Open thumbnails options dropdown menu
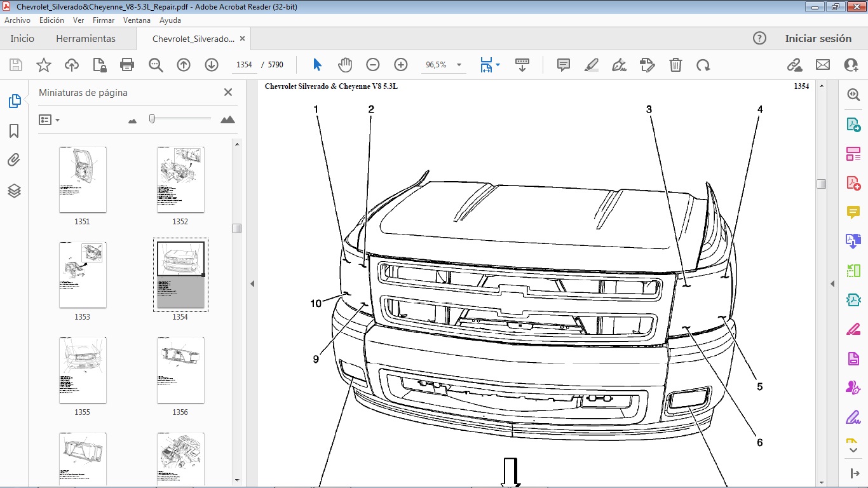868x488 pixels. pyautogui.click(x=50, y=119)
